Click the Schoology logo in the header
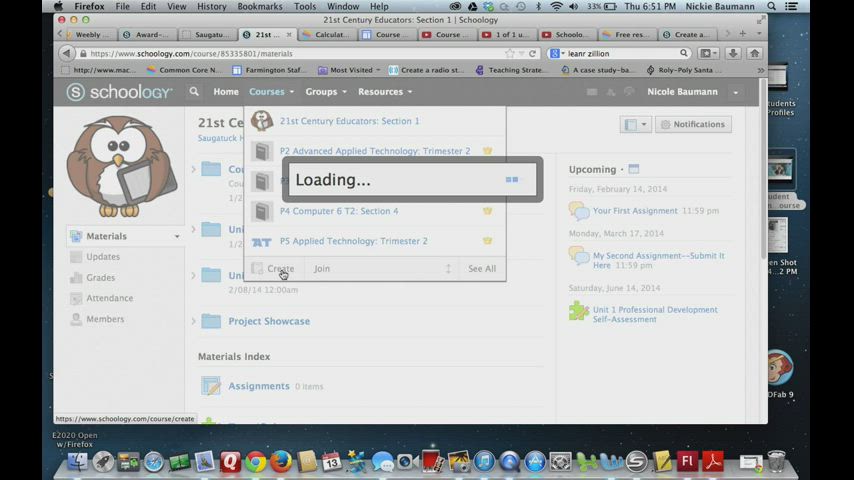 click(119, 92)
